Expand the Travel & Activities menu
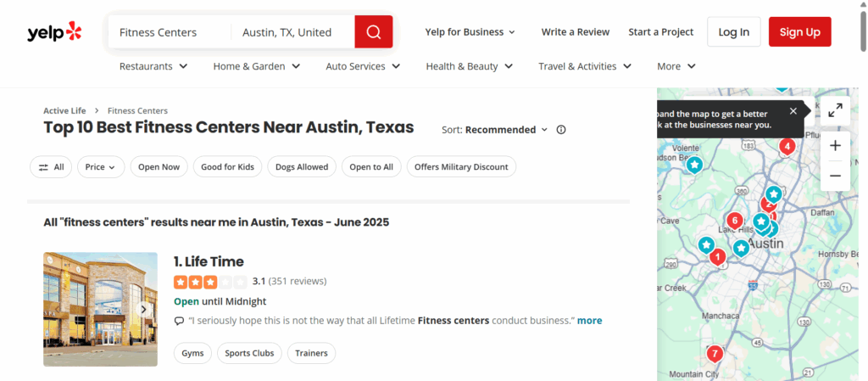The width and height of the screenshot is (868, 381). pyautogui.click(x=585, y=66)
